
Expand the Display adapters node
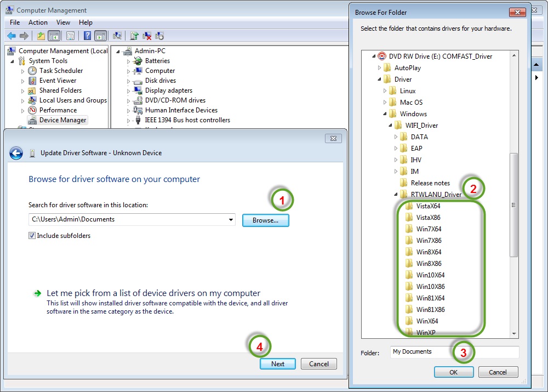(129, 90)
